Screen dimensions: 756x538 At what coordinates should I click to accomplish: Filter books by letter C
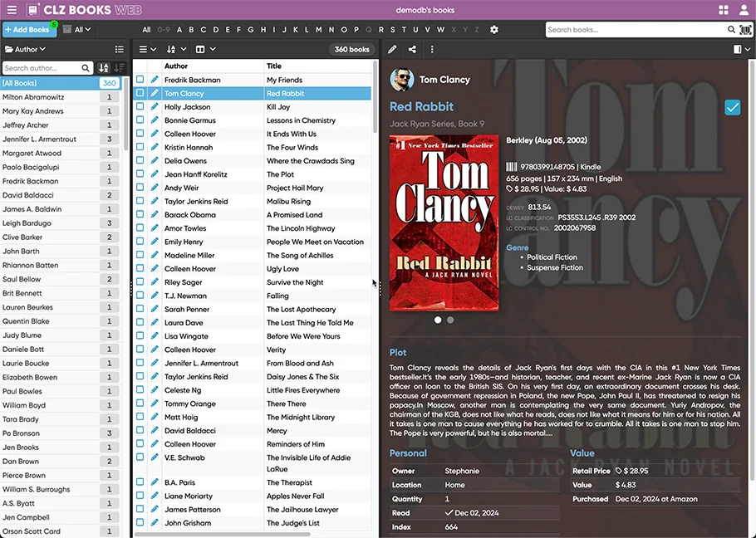(204, 30)
